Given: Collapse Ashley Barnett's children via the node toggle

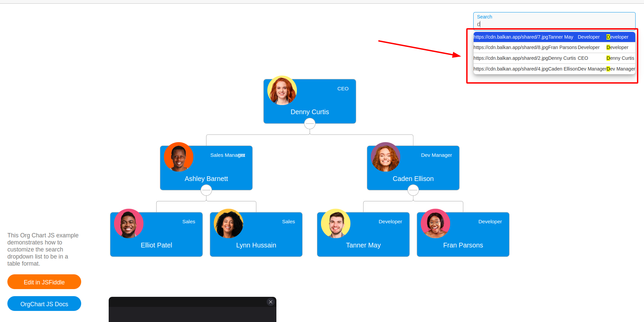Looking at the screenshot, I should (206, 190).
